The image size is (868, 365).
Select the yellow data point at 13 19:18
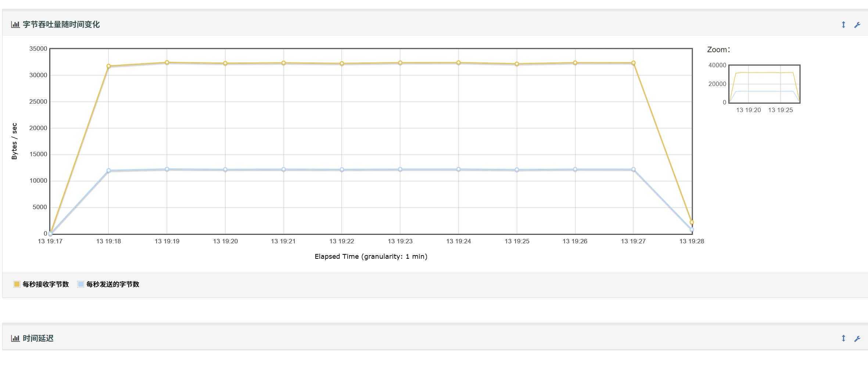pos(108,66)
